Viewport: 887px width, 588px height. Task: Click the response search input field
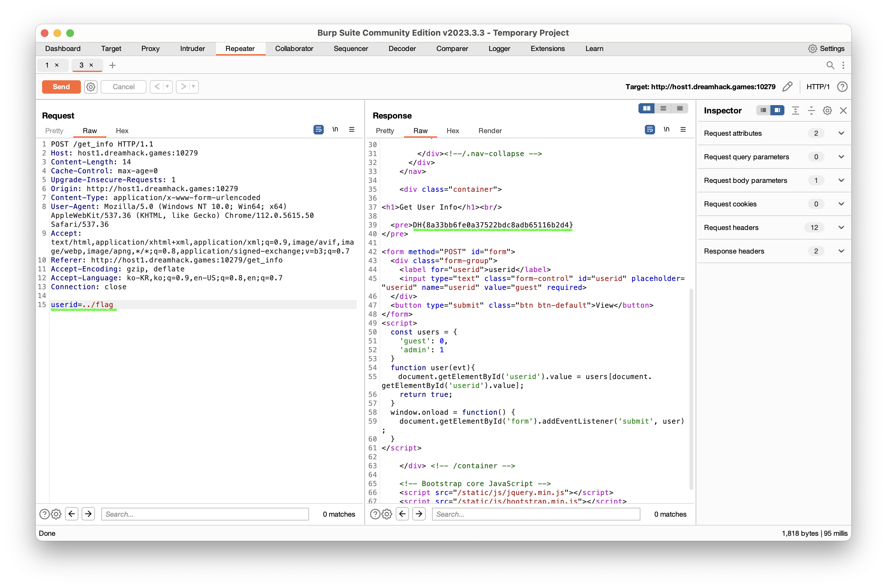(536, 514)
